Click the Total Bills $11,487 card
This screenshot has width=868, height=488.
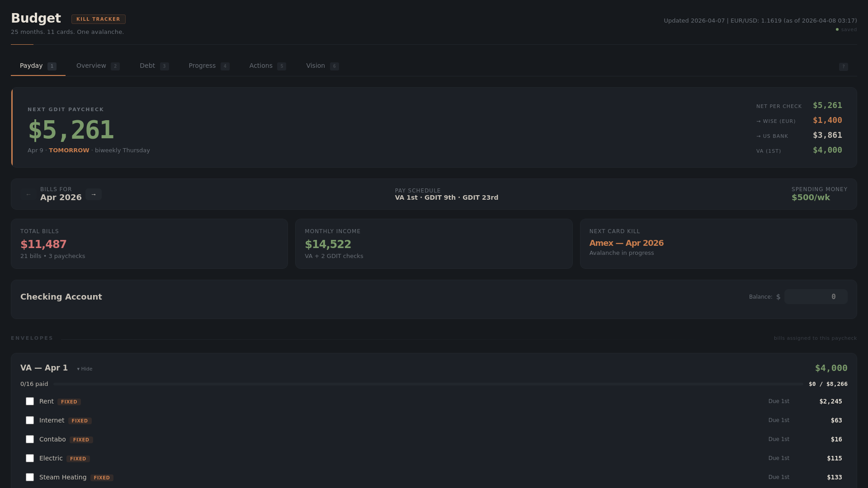pos(149,244)
